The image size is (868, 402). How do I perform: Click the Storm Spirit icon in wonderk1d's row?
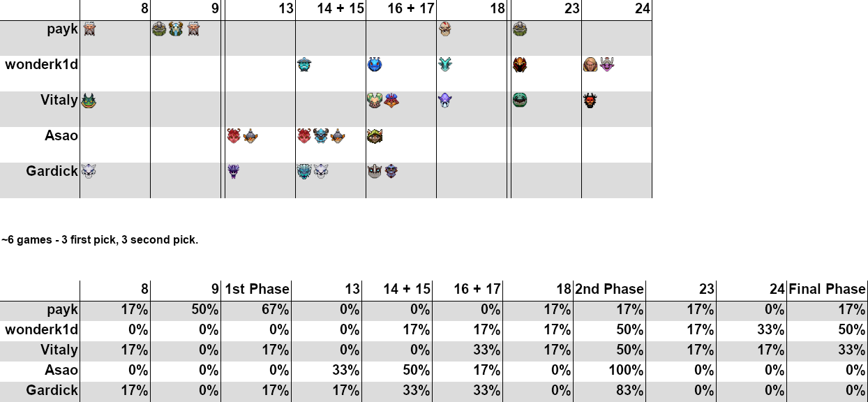click(304, 65)
